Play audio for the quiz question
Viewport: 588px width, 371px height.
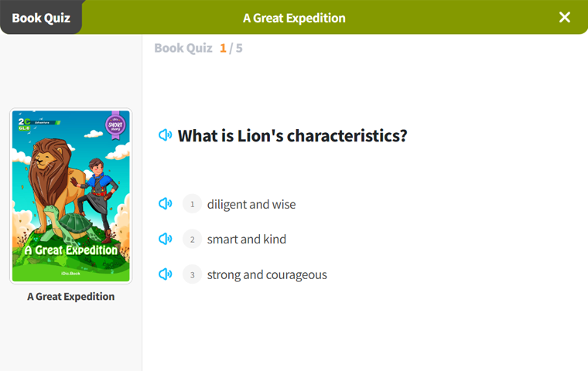click(x=165, y=135)
